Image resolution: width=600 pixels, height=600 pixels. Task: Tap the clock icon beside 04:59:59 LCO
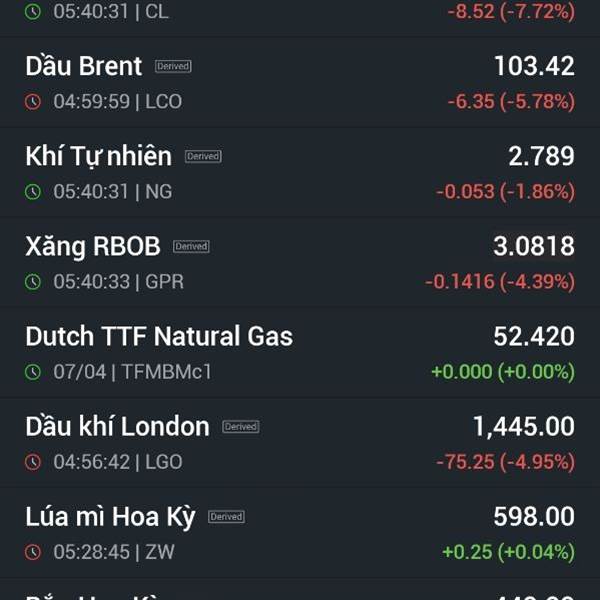[33, 101]
